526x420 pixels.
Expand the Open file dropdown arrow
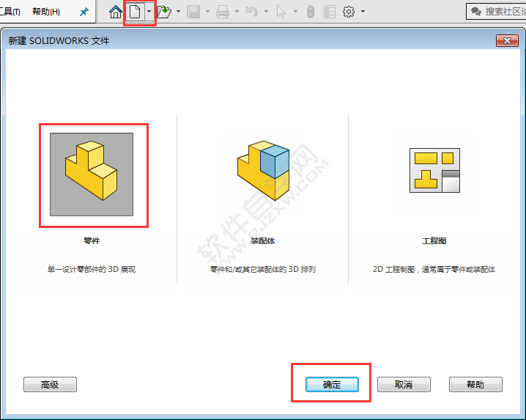click(x=178, y=12)
